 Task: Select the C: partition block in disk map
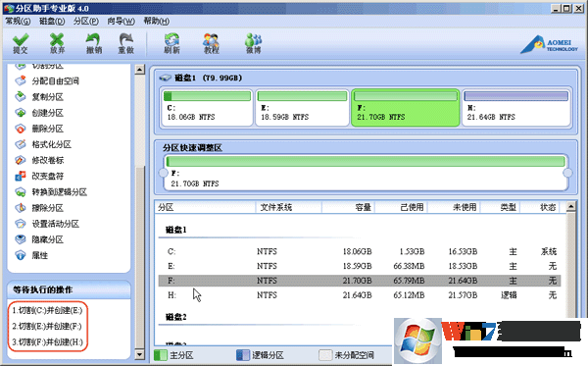pos(208,108)
